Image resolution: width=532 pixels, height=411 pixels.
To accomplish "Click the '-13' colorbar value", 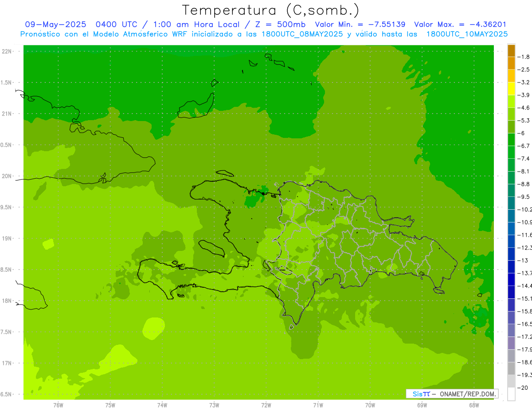I will pyautogui.click(x=523, y=260).
